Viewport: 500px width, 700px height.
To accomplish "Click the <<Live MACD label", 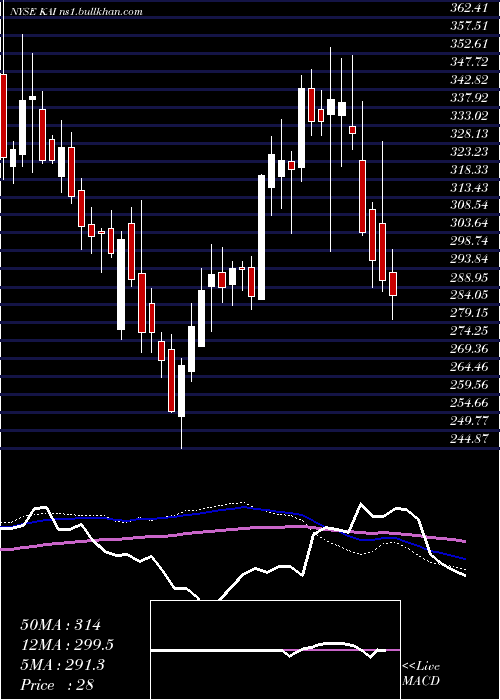I will [x=421, y=673].
